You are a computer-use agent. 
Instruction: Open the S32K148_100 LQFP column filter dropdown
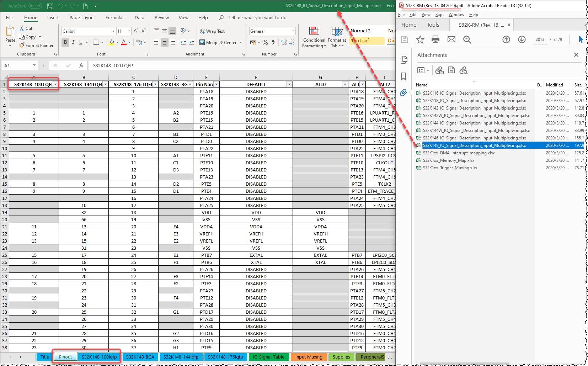tap(55, 84)
